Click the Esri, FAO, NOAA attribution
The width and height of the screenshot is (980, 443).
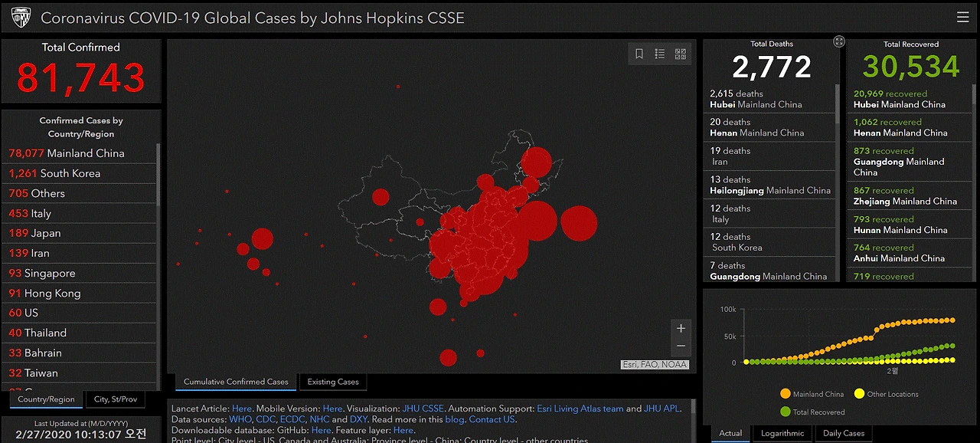655,365
